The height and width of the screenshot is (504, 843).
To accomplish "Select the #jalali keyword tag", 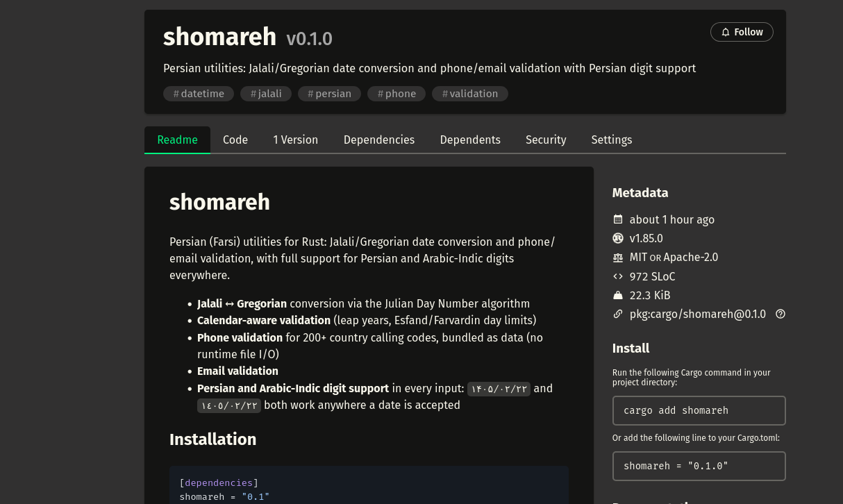I will tap(266, 94).
